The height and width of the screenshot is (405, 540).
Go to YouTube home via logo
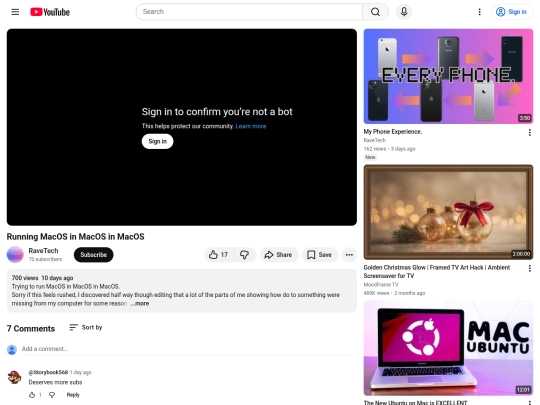[x=50, y=12]
